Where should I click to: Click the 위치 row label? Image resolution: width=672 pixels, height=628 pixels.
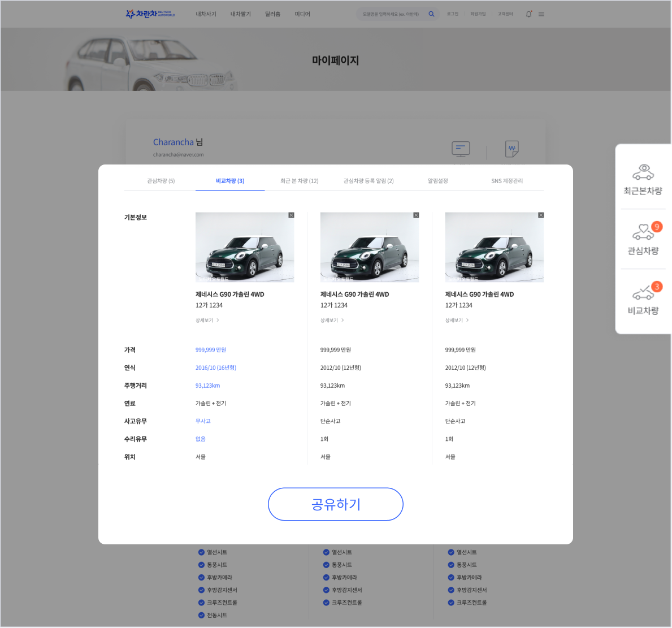tap(130, 457)
